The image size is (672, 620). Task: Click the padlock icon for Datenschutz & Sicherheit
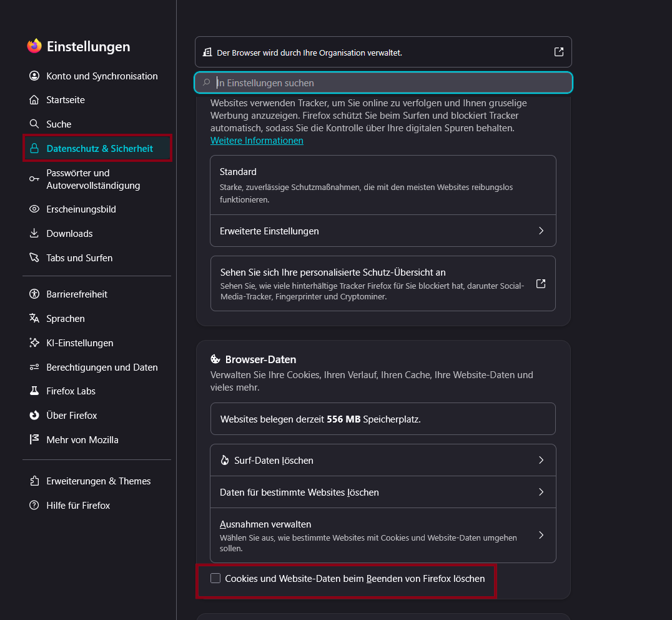(x=34, y=148)
